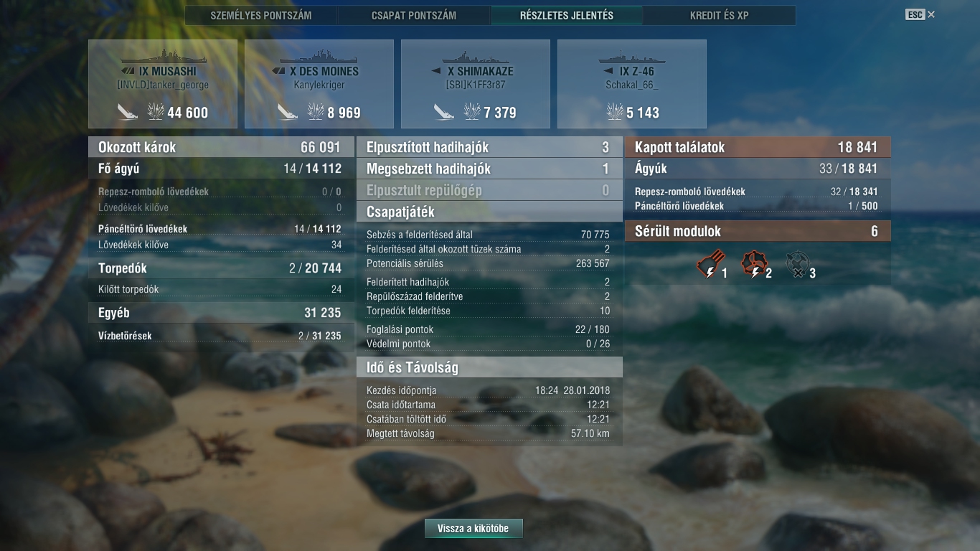Open the Kredit és XP tab
The width and height of the screenshot is (980, 551).
[x=720, y=15]
